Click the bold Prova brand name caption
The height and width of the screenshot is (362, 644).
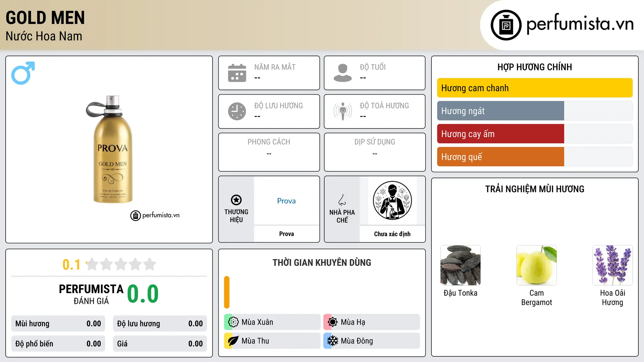pyautogui.click(x=286, y=234)
